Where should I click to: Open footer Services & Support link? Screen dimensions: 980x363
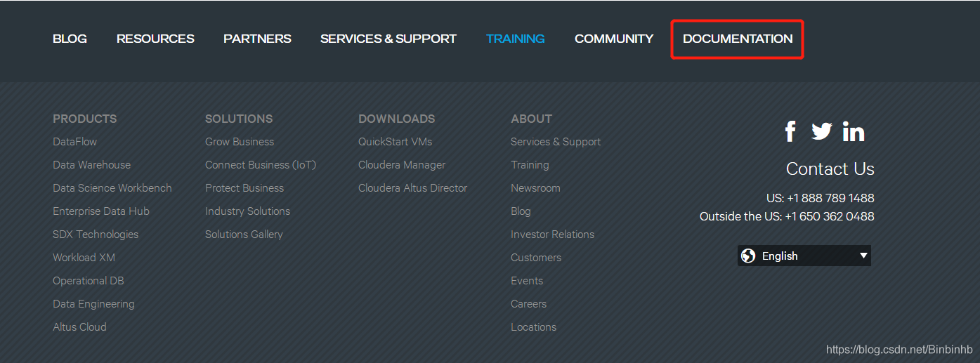click(x=556, y=141)
